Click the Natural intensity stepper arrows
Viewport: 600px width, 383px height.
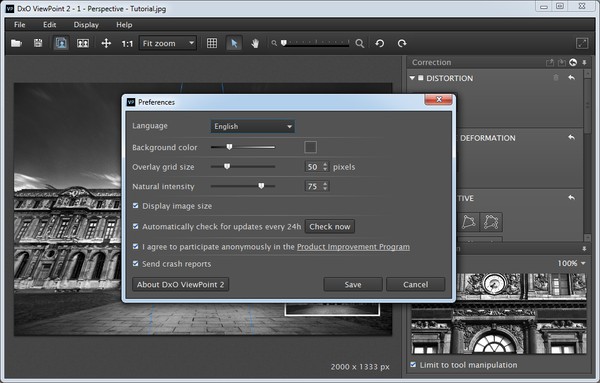(325, 186)
